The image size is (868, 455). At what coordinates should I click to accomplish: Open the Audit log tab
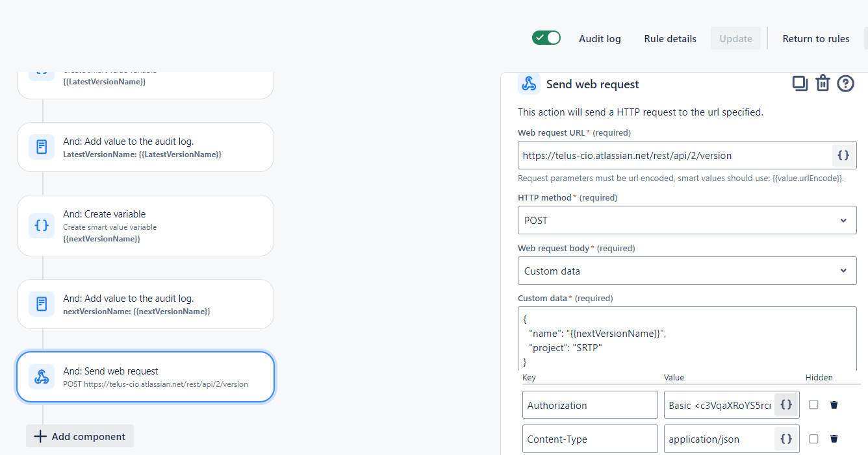point(600,39)
